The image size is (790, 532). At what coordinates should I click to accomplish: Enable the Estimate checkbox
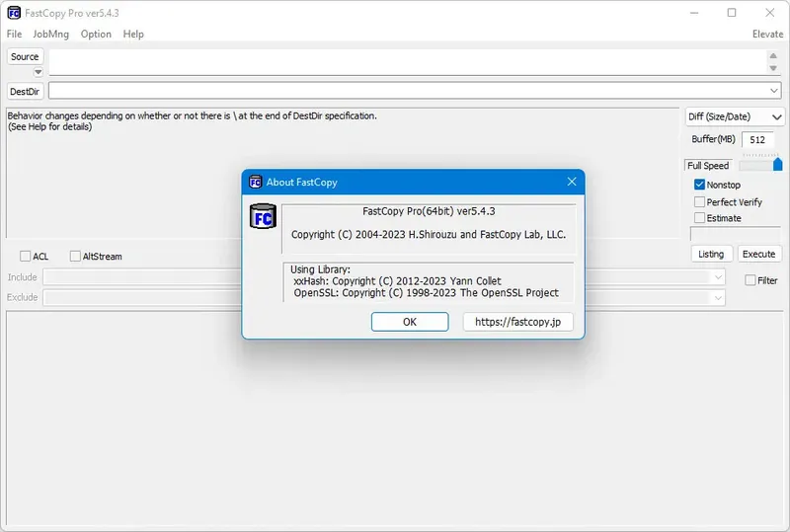coord(699,217)
